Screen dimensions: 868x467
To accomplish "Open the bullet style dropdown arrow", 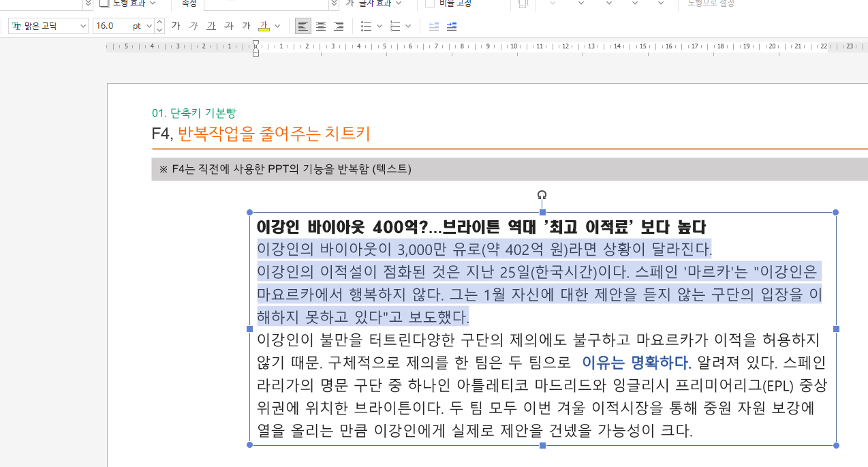I will click(x=379, y=26).
